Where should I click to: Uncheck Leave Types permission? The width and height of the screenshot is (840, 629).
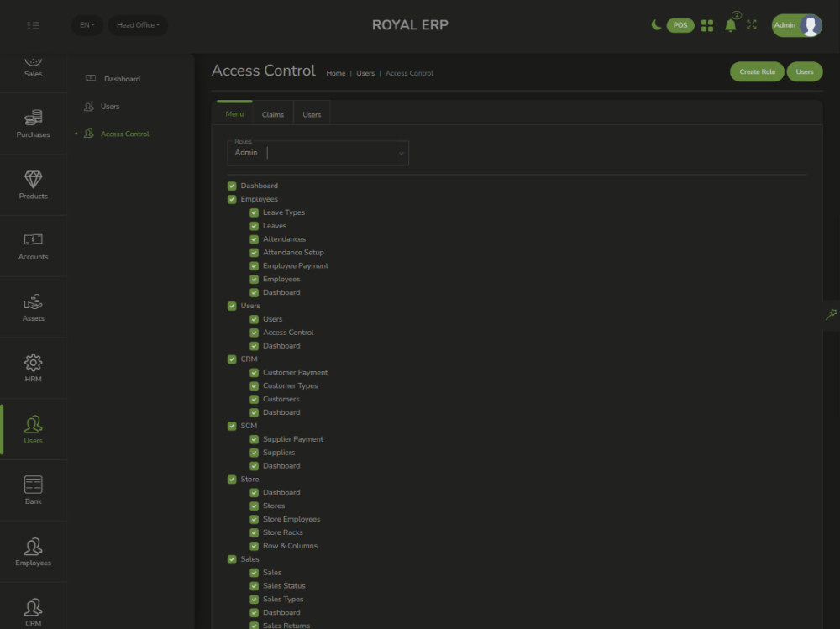coord(255,212)
